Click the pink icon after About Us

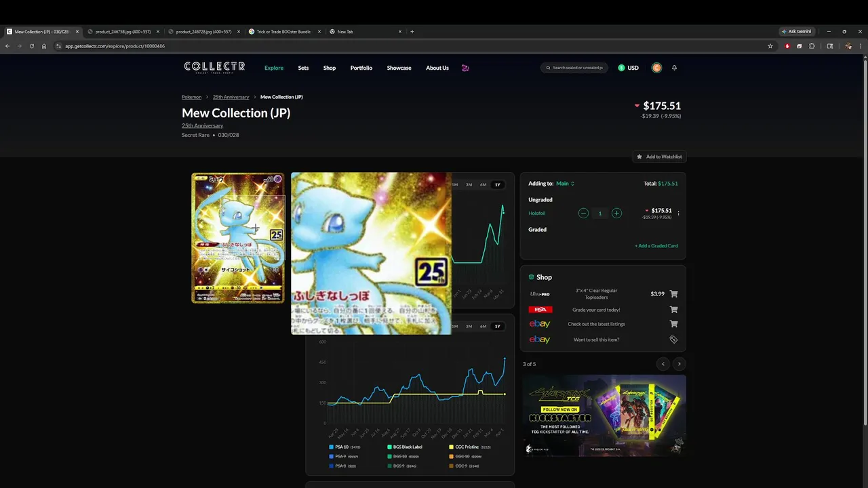pyautogui.click(x=465, y=68)
